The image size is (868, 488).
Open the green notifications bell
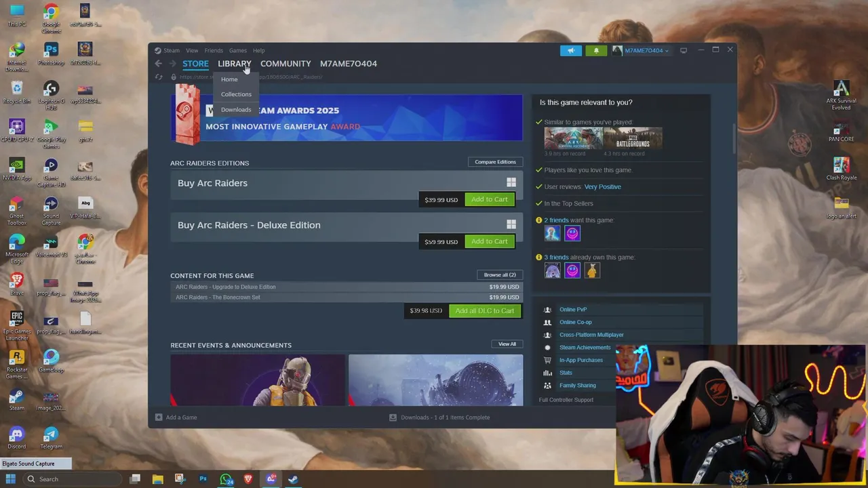point(596,50)
